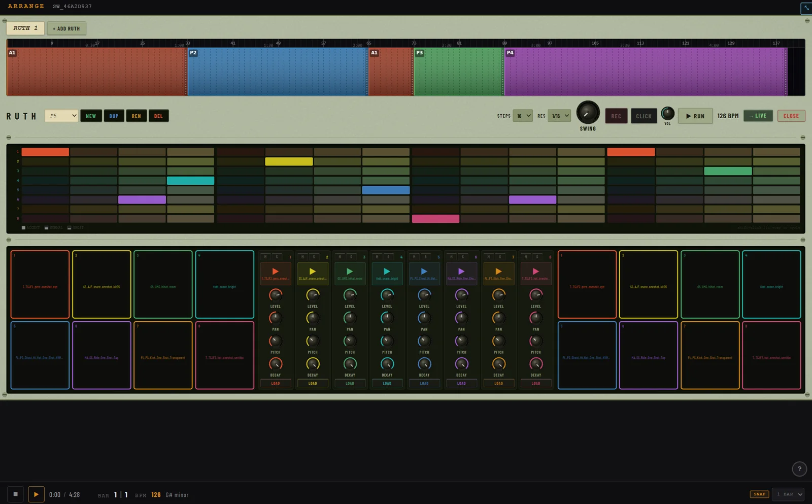Toggle the yellow active step on row 2
Screen dimensions: 812x504
[x=289, y=161]
